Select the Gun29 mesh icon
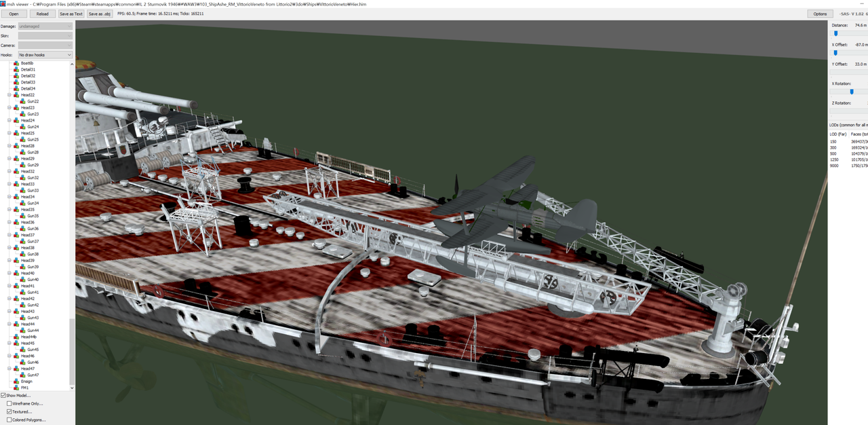 pos(23,165)
